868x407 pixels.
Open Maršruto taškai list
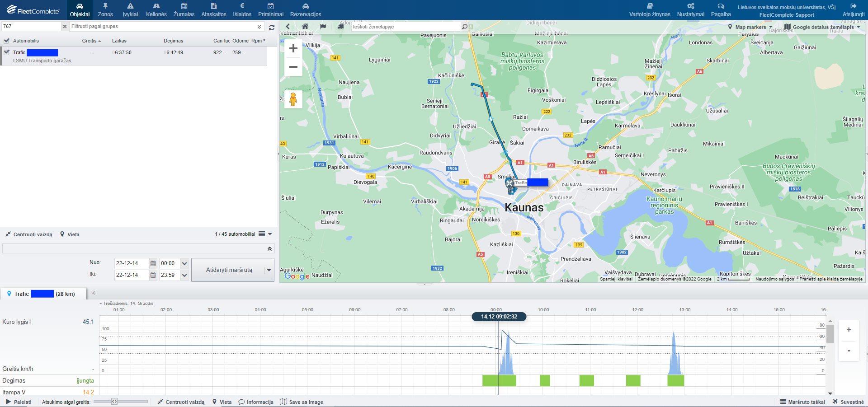click(802, 402)
